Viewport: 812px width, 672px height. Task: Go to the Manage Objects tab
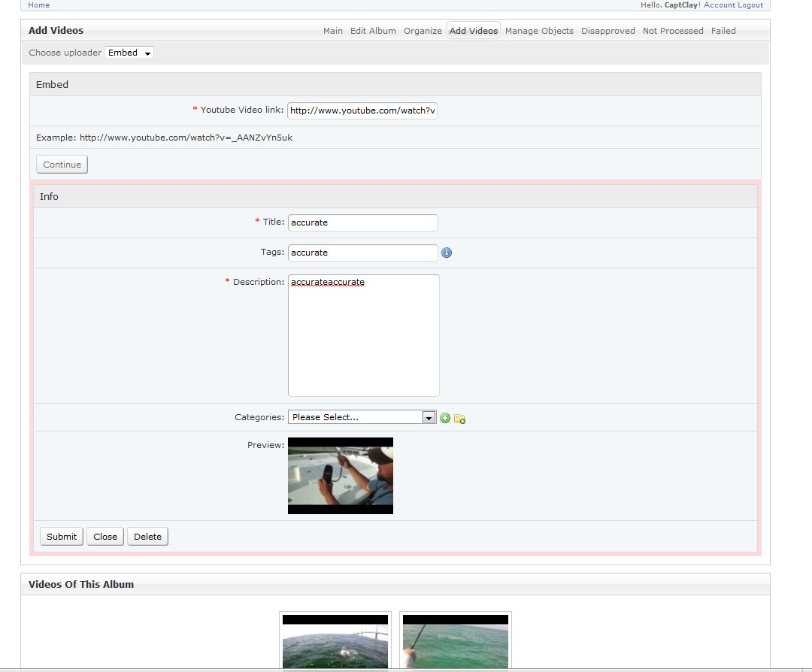(539, 31)
